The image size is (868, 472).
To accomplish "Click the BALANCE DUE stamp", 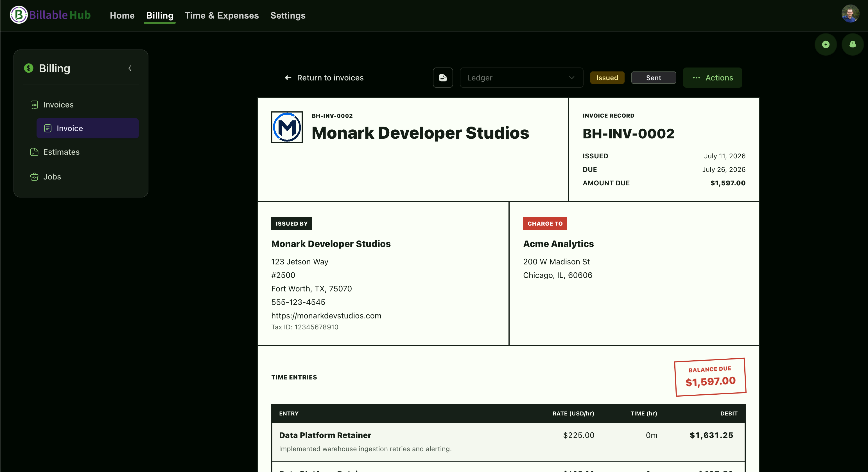I will (710, 377).
